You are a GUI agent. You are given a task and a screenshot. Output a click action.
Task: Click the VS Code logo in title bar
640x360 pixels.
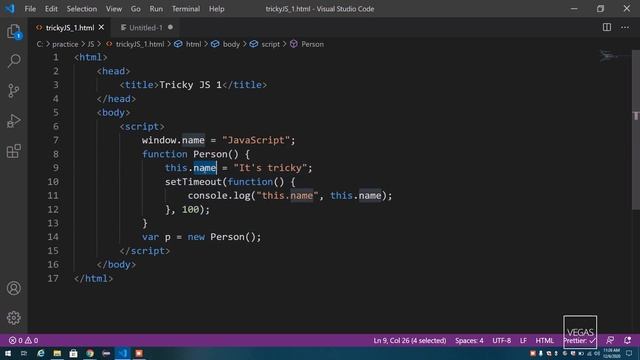tap(9, 8)
